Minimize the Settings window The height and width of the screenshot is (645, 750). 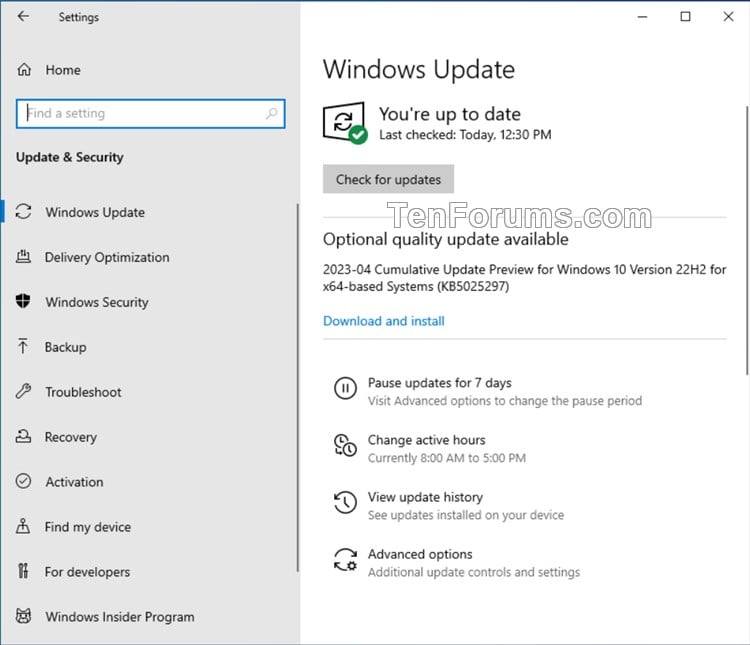click(642, 17)
